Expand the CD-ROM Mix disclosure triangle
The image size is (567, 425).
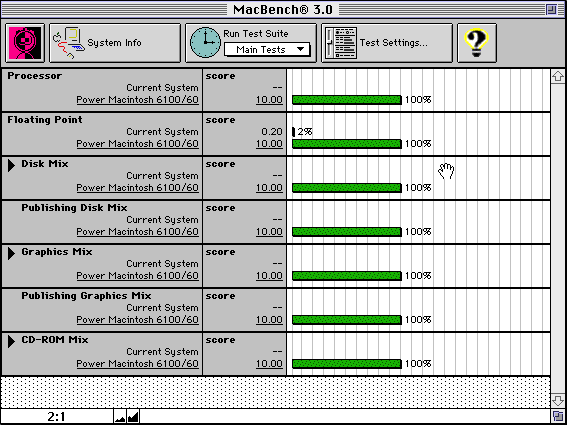[12, 341]
